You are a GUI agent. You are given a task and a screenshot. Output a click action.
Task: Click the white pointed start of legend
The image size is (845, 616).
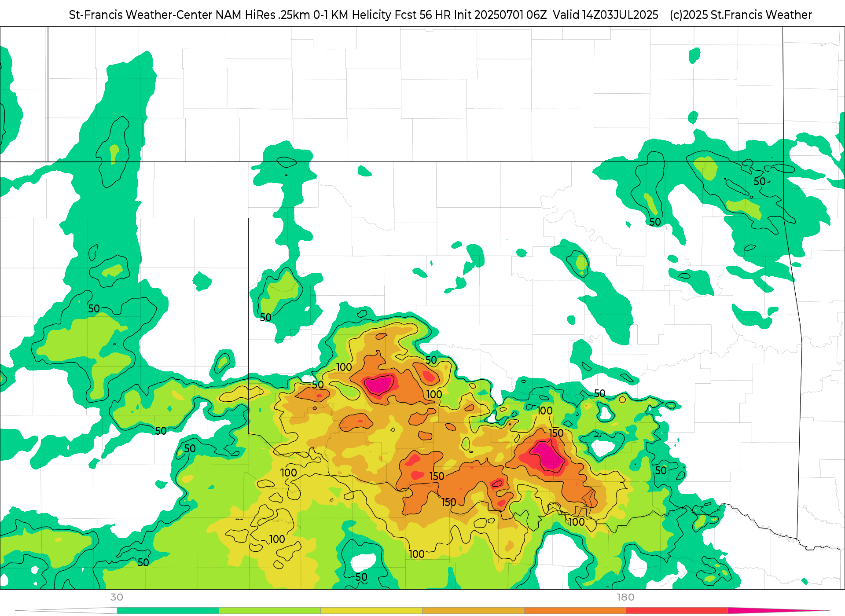tap(66, 611)
